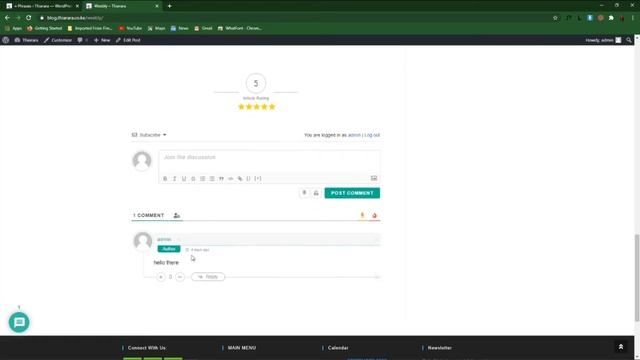
Task: Insert blockquote in comment editor
Action: coord(222,179)
